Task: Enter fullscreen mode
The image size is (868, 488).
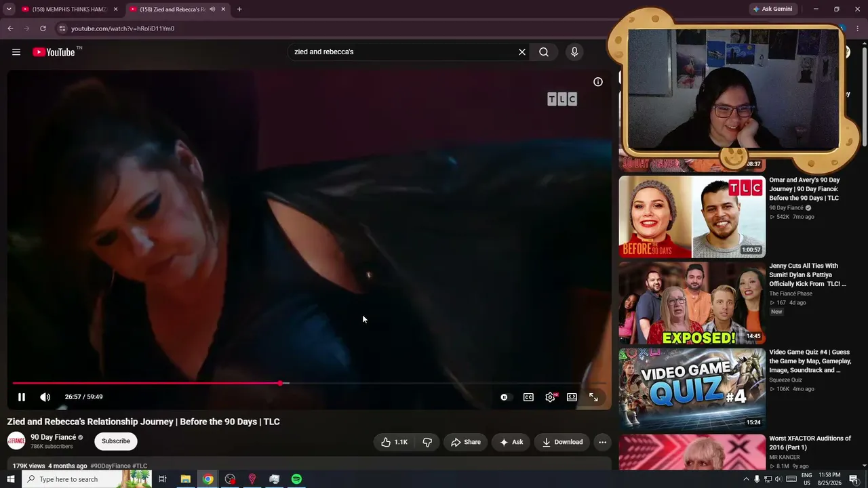Action: point(593,397)
